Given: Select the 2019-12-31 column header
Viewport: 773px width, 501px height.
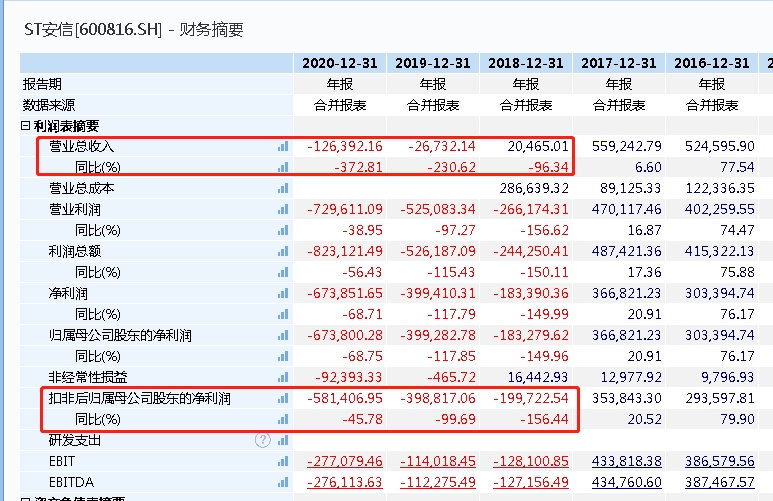Looking at the screenshot, I should pyautogui.click(x=432, y=64).
